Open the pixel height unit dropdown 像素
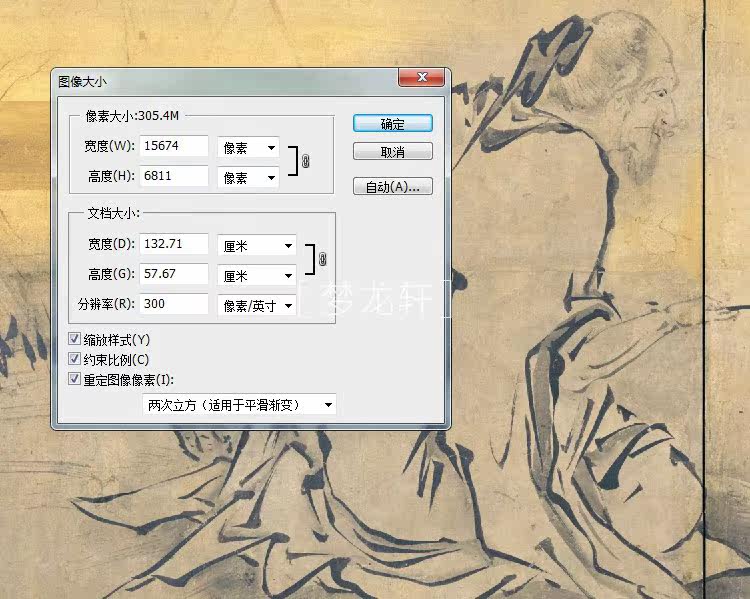The height and width of the screenshot is (599, 750). click(x=248, y=178)
